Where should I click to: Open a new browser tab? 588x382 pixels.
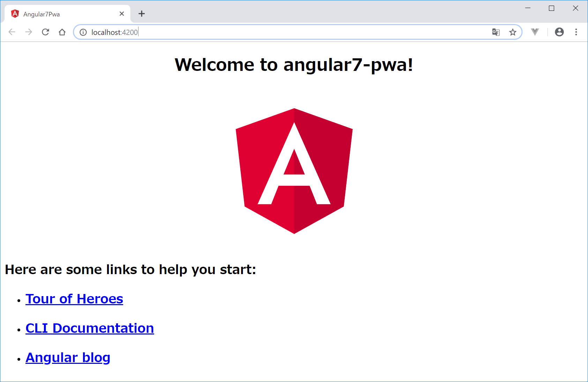pos(141,14)
